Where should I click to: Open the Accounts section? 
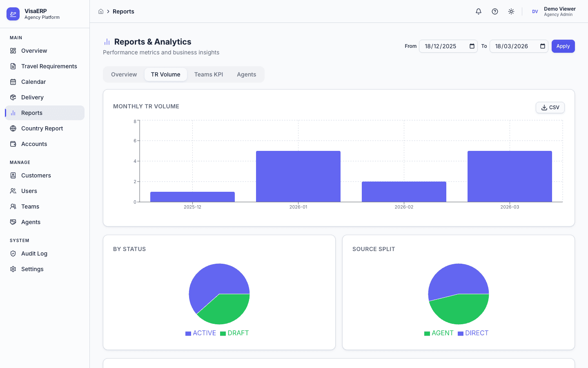tap(33, 144)
